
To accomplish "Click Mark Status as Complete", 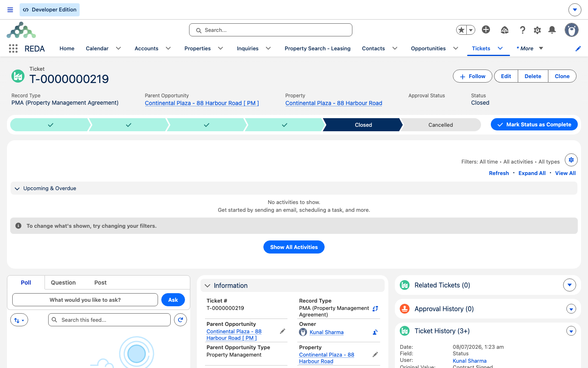I will (534, 124).
